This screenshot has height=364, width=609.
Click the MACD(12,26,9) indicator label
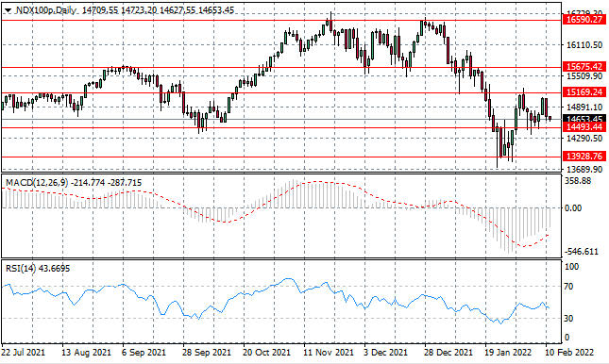36,182
